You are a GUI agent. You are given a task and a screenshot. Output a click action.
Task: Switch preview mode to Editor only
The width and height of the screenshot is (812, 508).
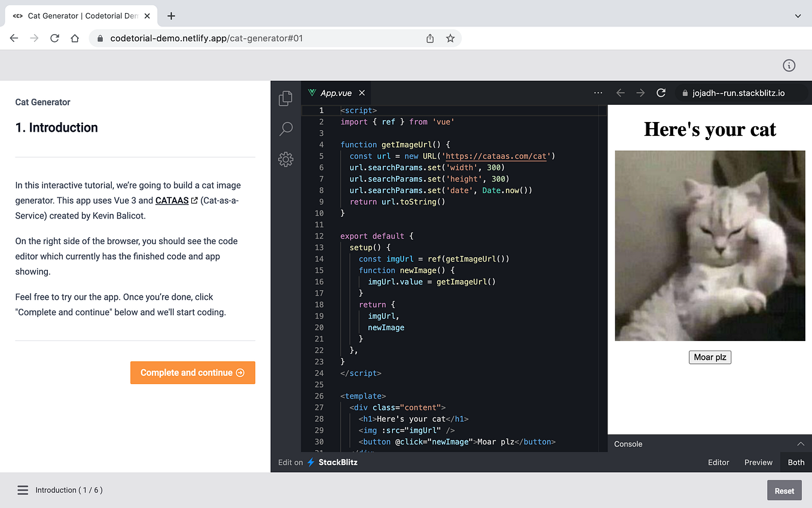(718, 462)
